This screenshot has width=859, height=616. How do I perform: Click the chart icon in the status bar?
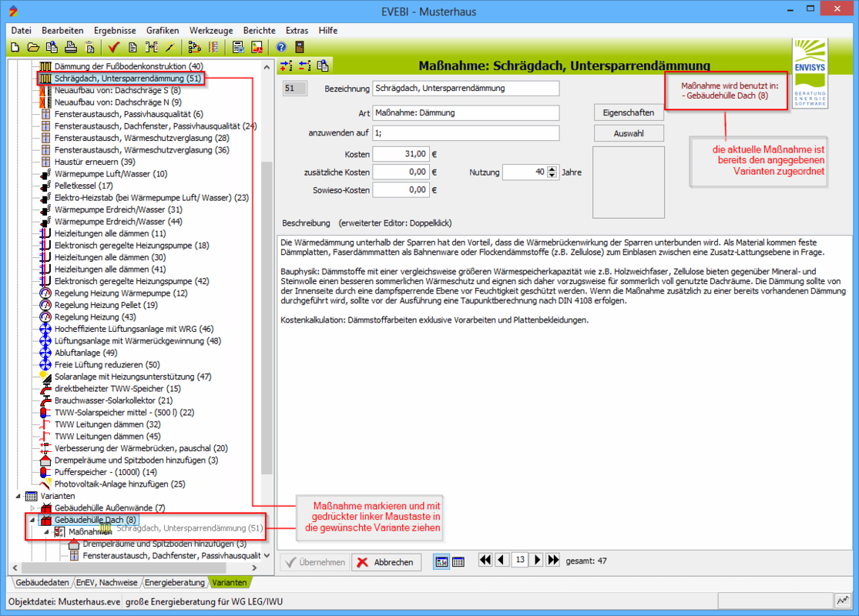[x=843, y=601]
